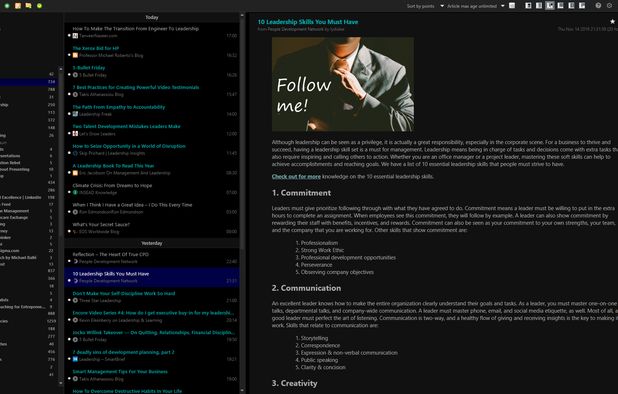Click the Today group header

pyautogui.click(x=152, y=17)
